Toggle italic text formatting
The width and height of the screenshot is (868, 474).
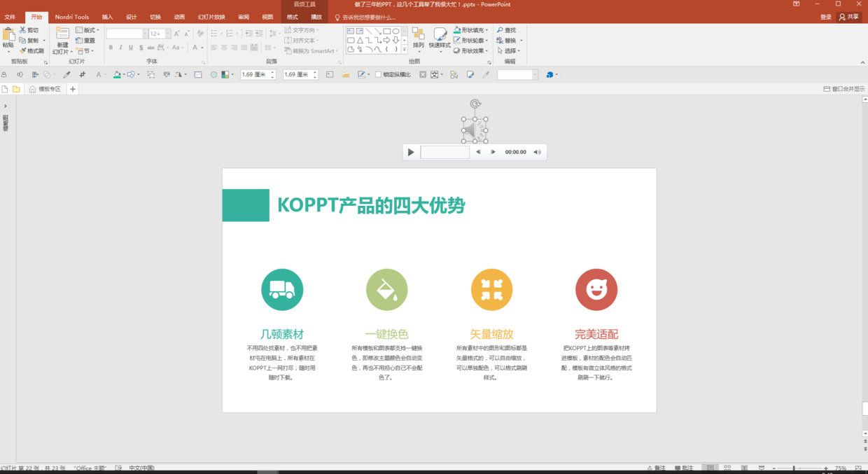[120, 48]
